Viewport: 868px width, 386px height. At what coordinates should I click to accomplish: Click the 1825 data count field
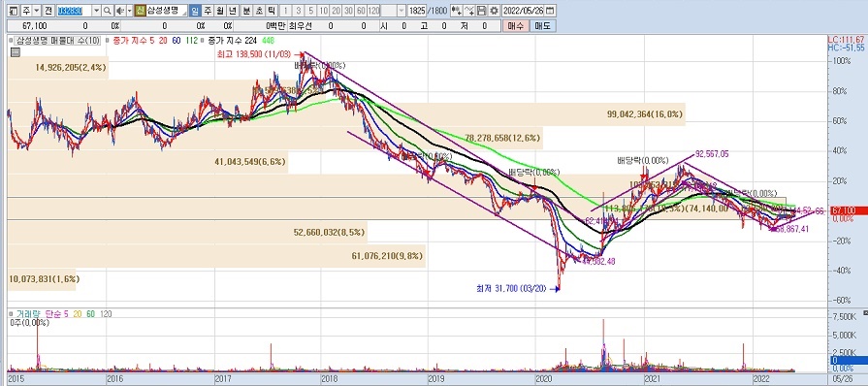tap(417, 11)
